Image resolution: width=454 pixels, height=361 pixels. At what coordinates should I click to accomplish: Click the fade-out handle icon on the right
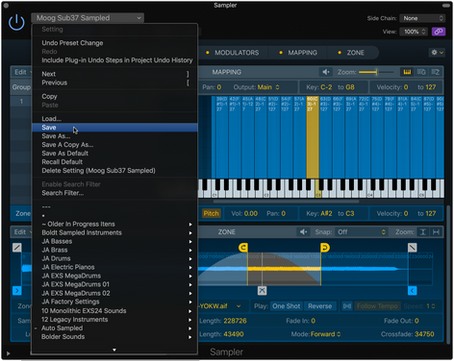click(412, 247)
